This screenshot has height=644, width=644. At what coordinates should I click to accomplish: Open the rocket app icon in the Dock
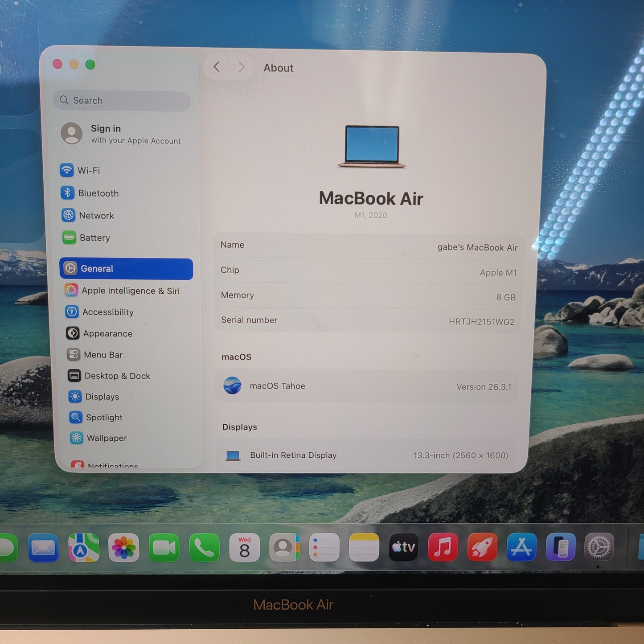482,547
